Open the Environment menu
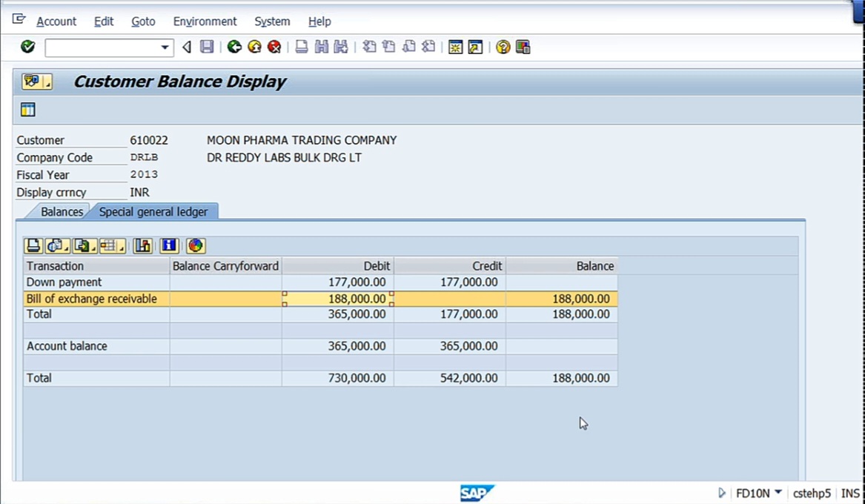The height and width of the screenshot is (504, 865). (x=205, y=21)
